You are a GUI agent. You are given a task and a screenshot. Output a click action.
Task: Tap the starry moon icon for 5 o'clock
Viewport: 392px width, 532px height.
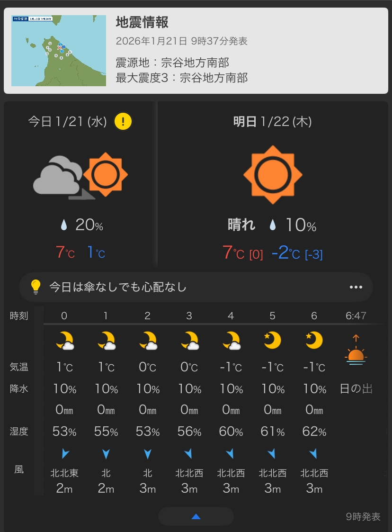(x=273, y=340)
